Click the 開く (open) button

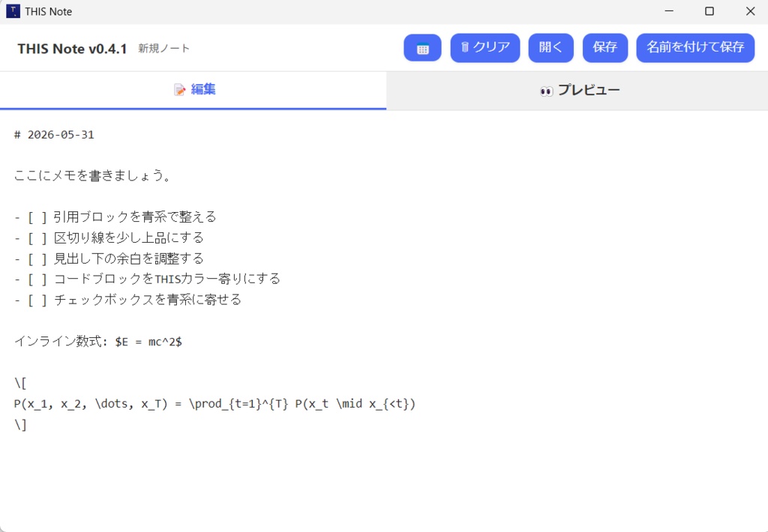tap(550, 47)
